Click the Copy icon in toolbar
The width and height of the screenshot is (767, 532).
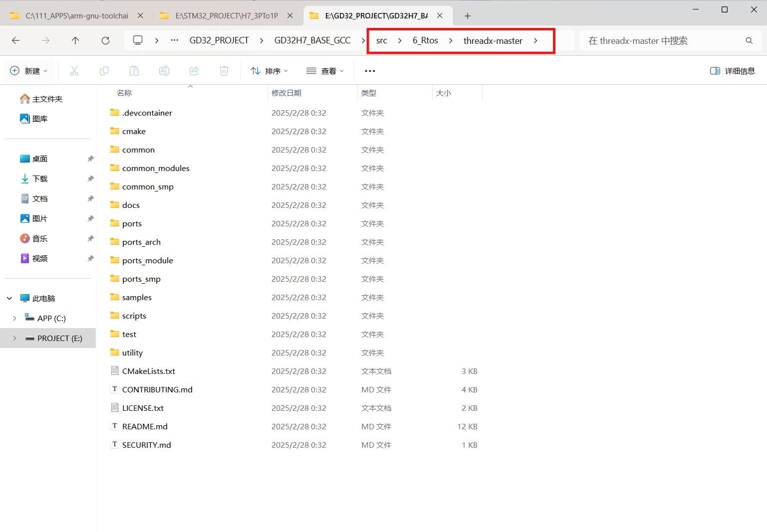tap(104, 71)
